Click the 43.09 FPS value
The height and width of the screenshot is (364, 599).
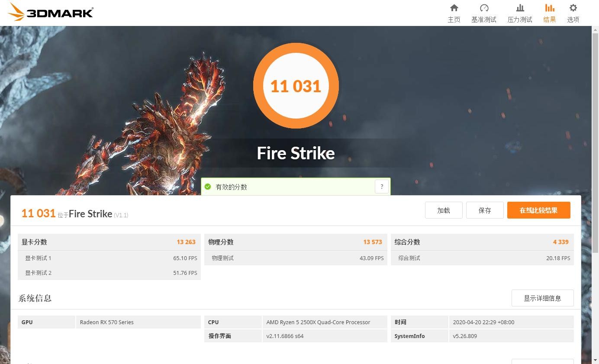[372, 258]
